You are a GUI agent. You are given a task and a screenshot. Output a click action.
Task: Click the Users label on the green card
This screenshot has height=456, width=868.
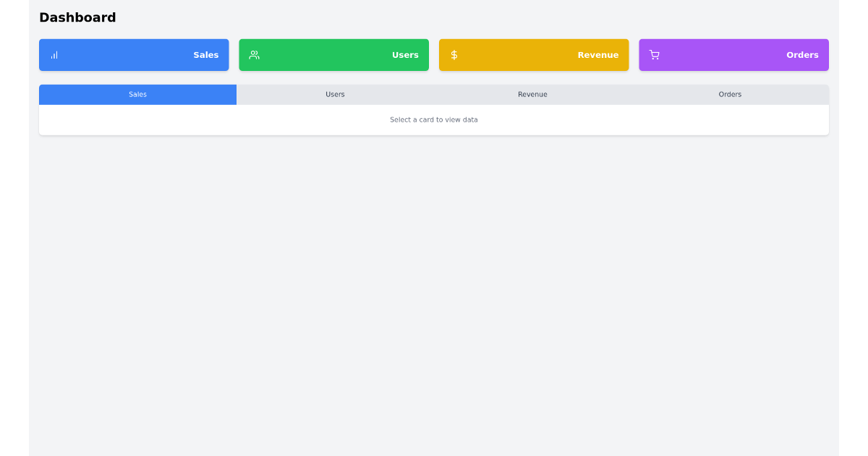tap(405, 54)
